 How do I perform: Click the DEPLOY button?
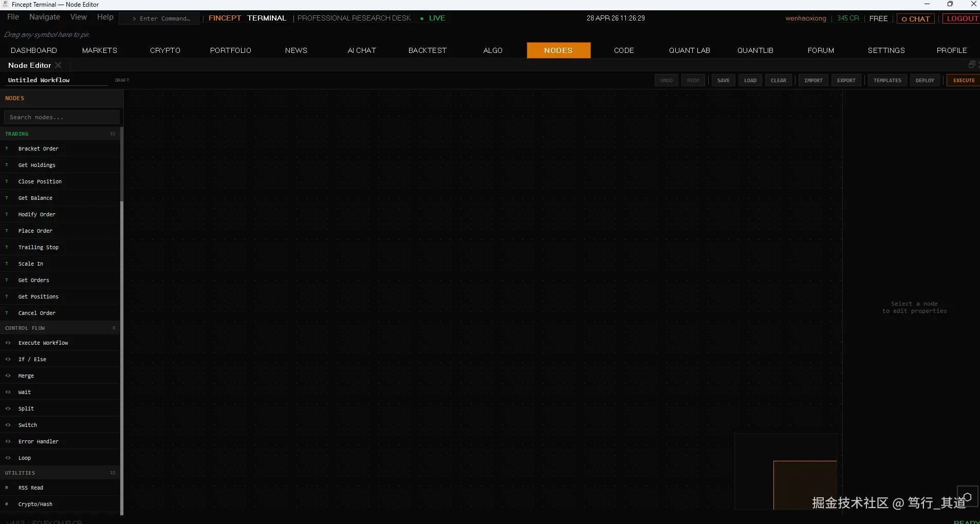tap(925, 81)
